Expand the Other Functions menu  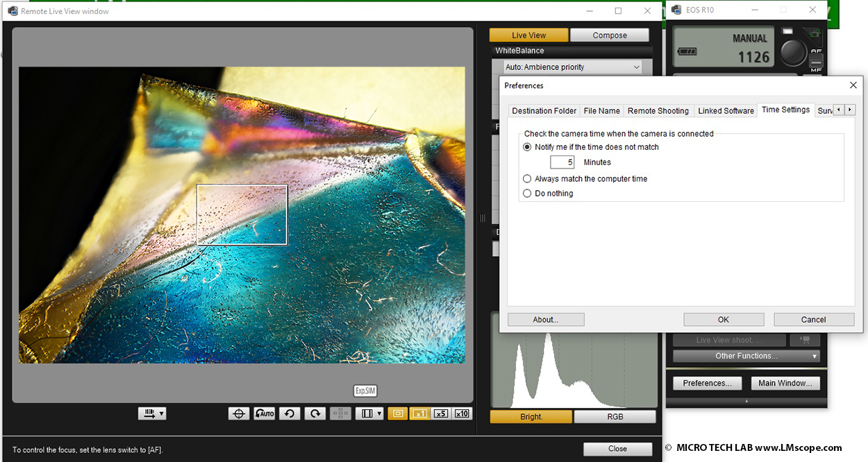pyautogui.click(x=746, y=356)
